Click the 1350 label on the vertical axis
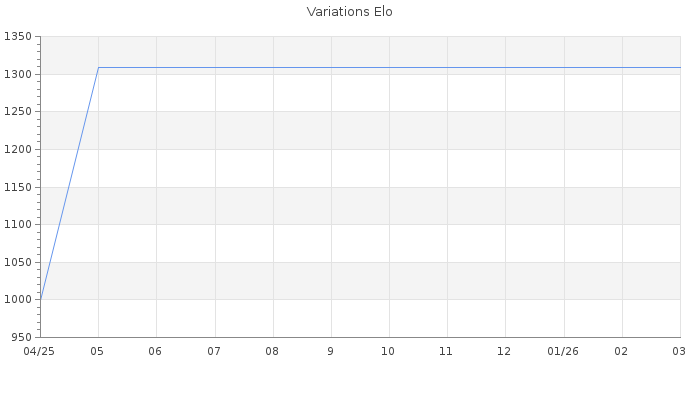 (x=18, y=37)
